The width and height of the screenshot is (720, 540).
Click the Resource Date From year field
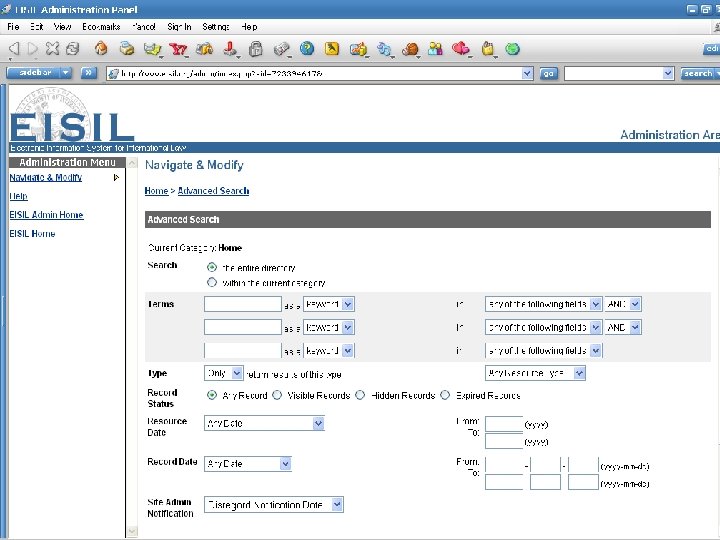tap(504, 424)
